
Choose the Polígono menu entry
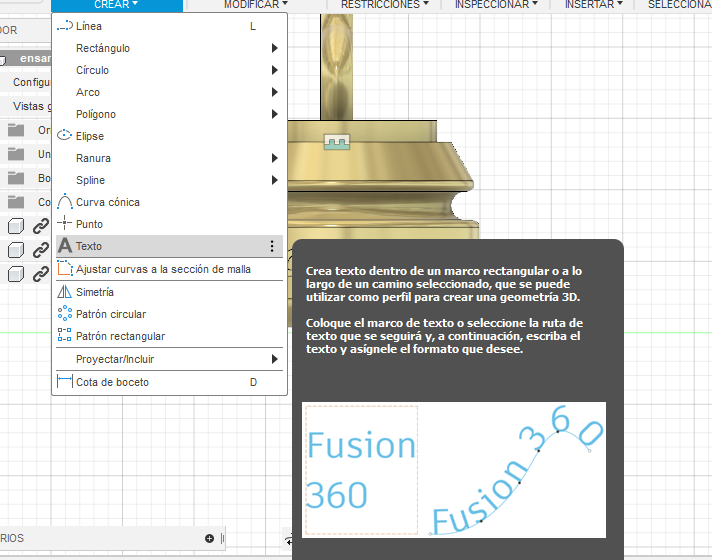pos(169,114)
